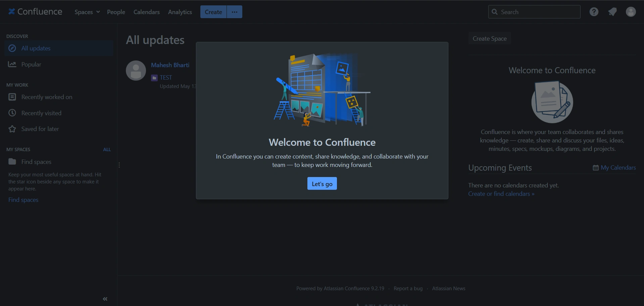The height and width of the screenshot is (306, 644).
Task: Open the Mahesh Bharti profile link
Action: pos(170,65)
